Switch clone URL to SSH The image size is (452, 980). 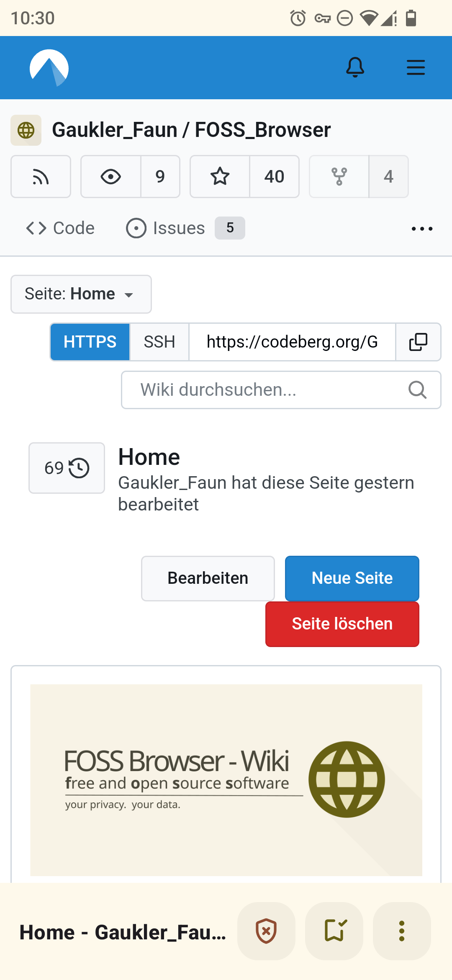click(159, 342)
